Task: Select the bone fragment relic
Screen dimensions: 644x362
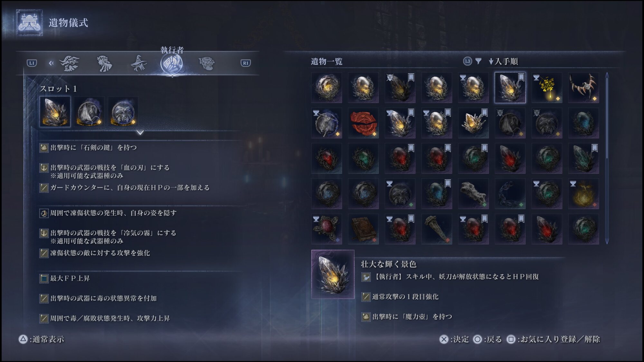Action: point(473,194)
